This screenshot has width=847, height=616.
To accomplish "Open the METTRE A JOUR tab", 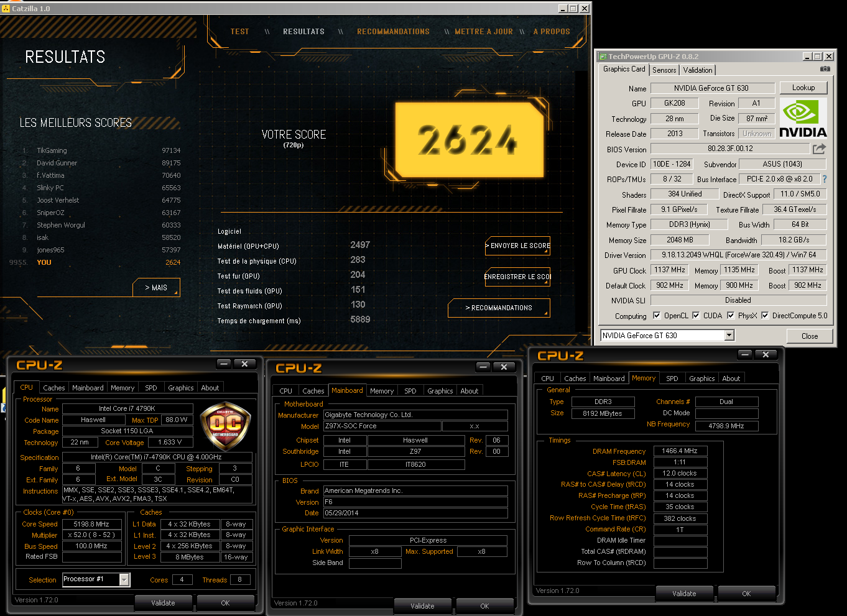I will (x=484, y=31).
